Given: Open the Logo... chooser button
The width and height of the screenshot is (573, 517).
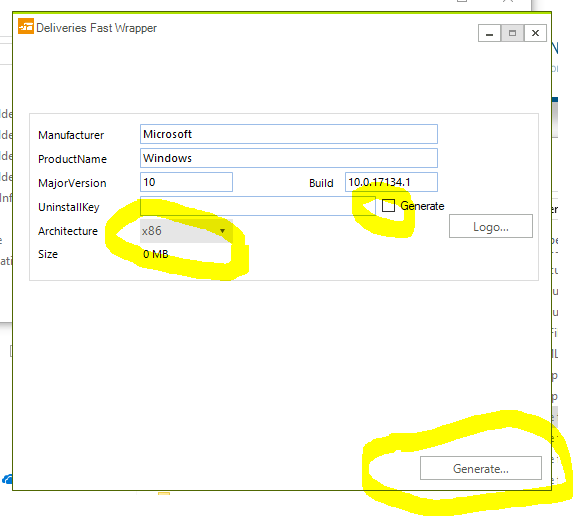Looking at the screenshot, I should pos(491,226).
